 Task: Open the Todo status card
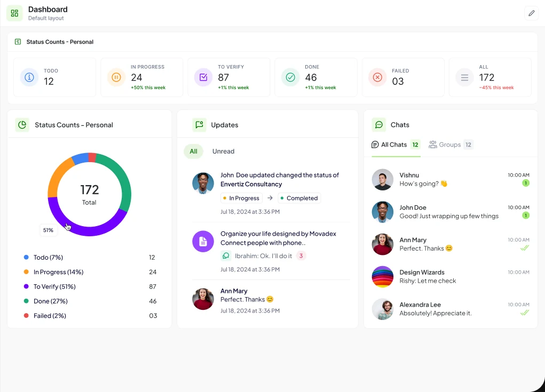54,77
